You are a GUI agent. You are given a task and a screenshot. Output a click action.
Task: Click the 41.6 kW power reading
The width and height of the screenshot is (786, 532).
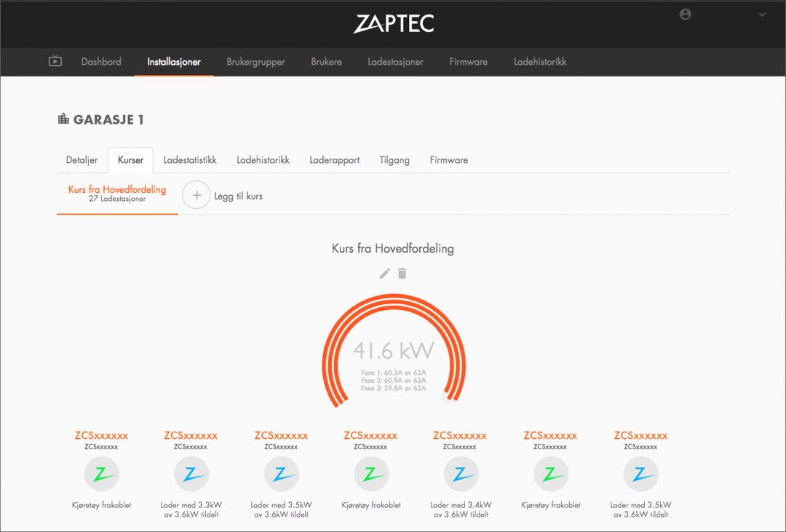(x=394, y=351)
